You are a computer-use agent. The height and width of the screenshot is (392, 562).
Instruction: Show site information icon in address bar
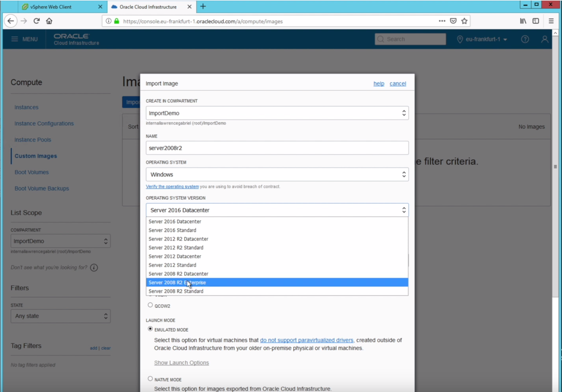pyautogui.click(x=108, y=21)
